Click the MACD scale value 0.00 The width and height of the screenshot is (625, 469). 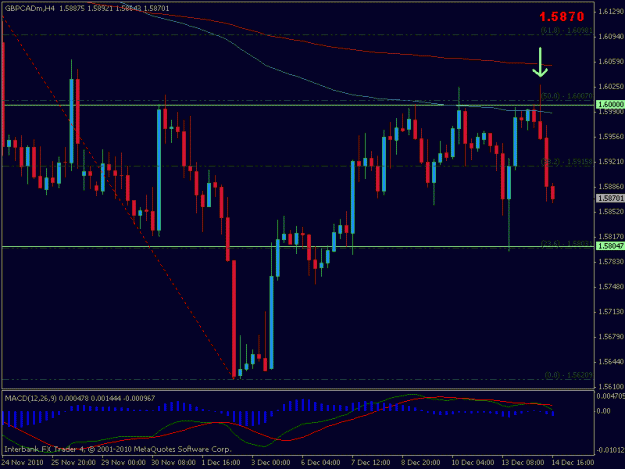(x=604, y=411)
